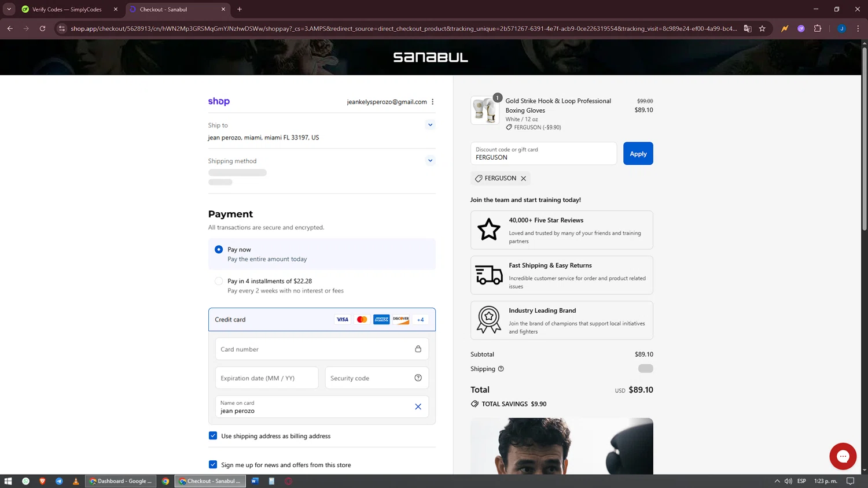
Task: Open the Windows Start menu
Action: [8, 481]
